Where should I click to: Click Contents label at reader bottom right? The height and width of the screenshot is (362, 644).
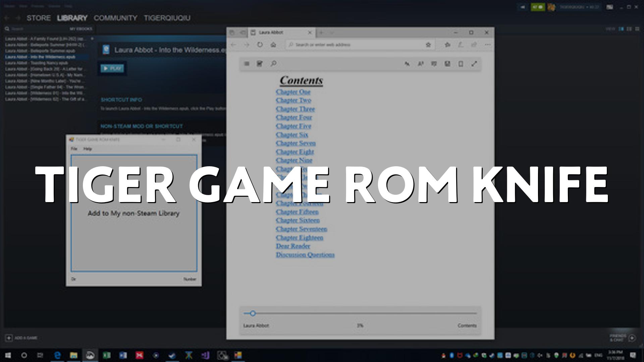coord(467,325)
